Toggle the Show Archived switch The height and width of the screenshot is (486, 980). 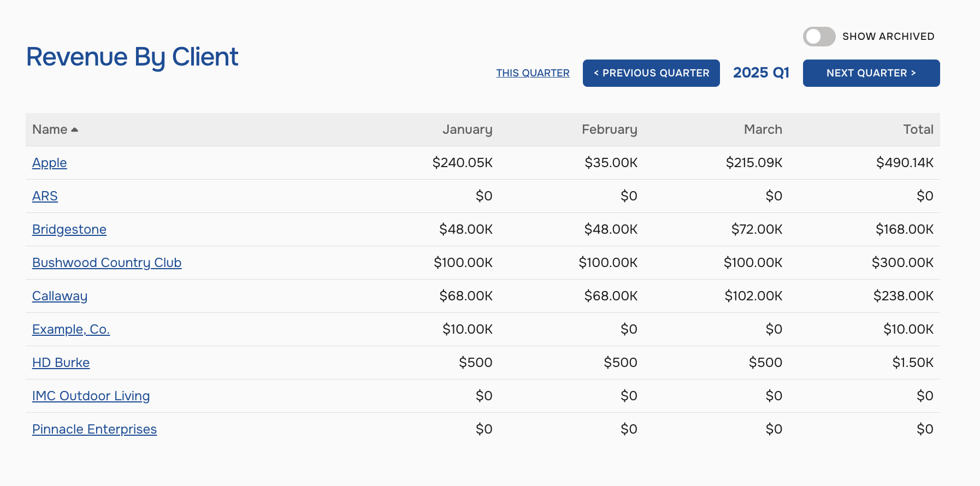819,37
